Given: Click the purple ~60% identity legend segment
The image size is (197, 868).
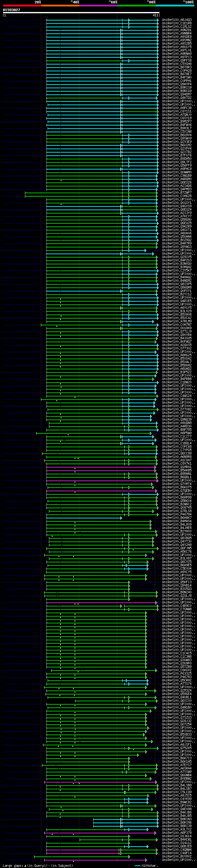Looking at the screenshot, I should pyautogui.click(x=98, y=6).
